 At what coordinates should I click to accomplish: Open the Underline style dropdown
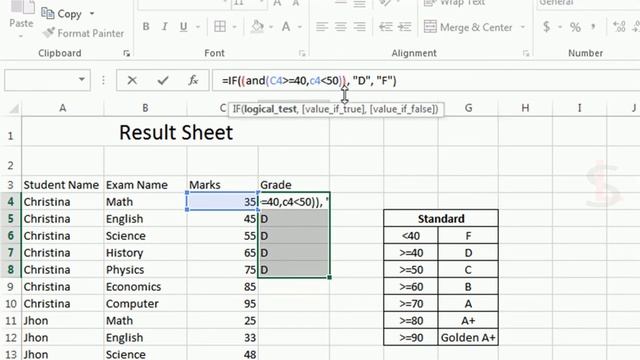198,27
